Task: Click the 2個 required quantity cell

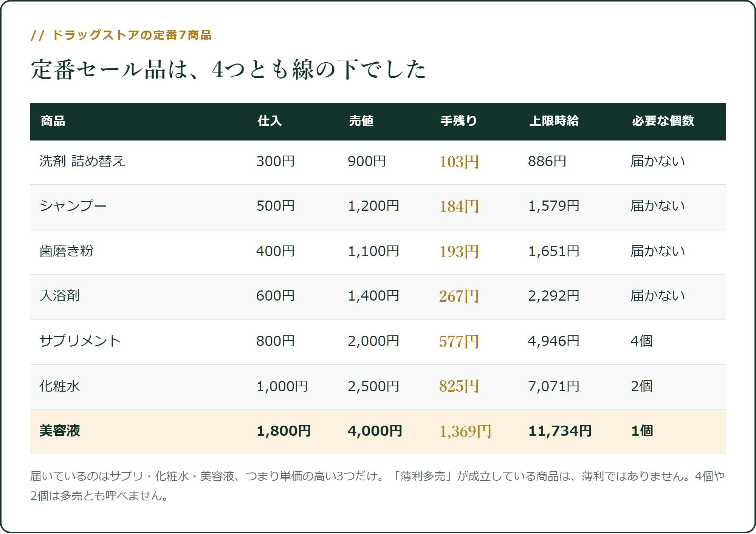Action: pos(641,386)
